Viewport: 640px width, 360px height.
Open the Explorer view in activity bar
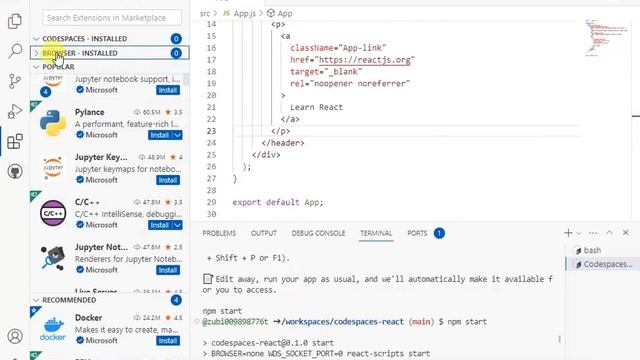(x=15, y=21)
